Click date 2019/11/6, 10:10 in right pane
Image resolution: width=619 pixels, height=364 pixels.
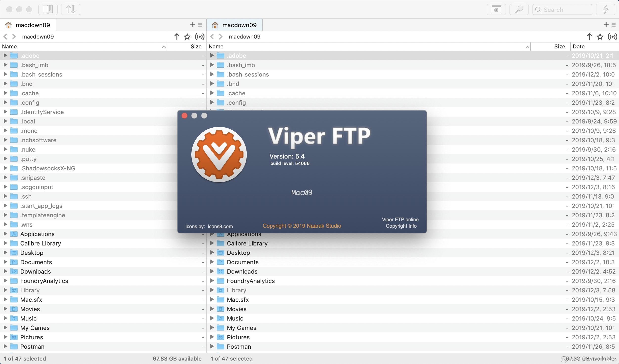[x=594, y=93]
